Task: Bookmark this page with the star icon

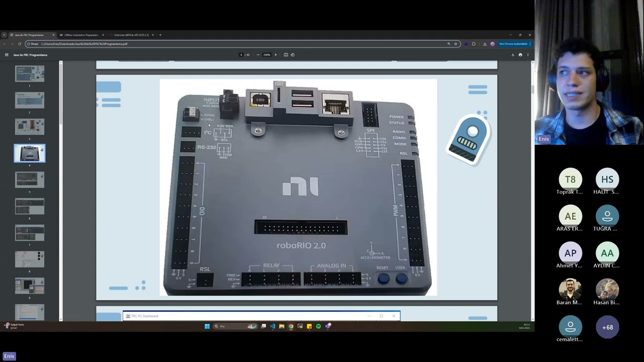Action: [x=456, y=44]
